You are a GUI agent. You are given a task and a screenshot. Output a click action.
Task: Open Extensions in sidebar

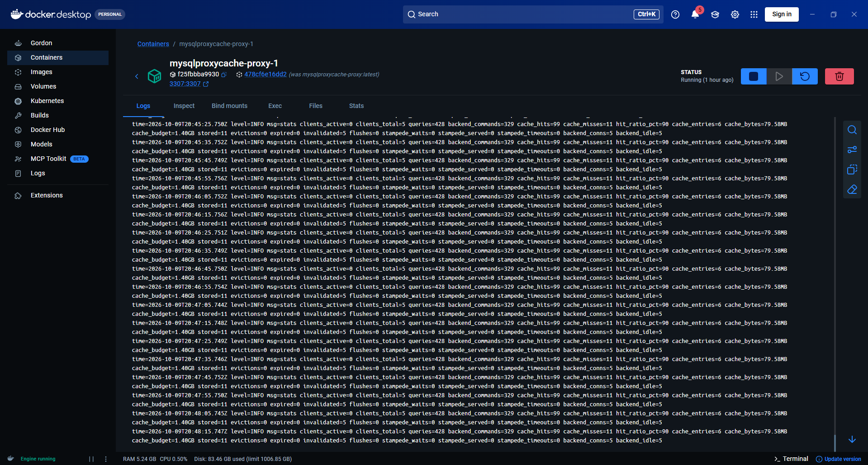pos(58,195)
